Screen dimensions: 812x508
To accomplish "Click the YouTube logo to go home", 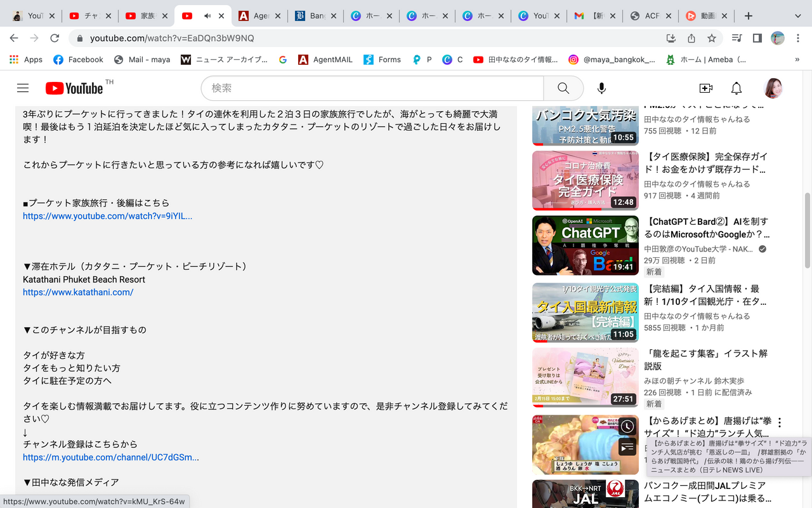I will click(74, 88).
